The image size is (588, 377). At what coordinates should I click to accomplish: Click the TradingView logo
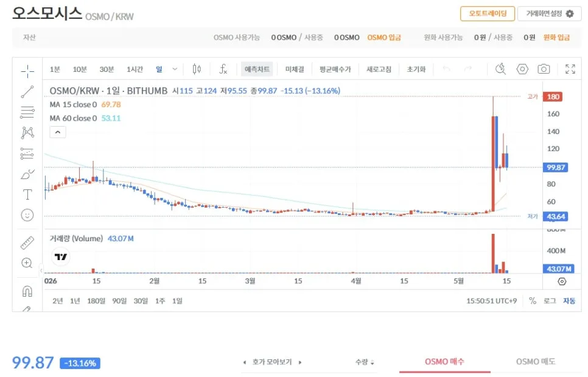pos(60,257)
